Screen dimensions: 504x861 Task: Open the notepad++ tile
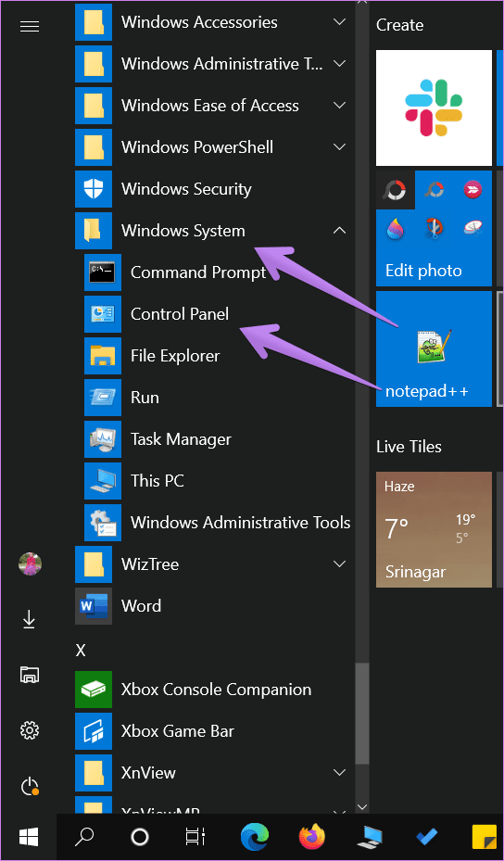click(434, 348)
